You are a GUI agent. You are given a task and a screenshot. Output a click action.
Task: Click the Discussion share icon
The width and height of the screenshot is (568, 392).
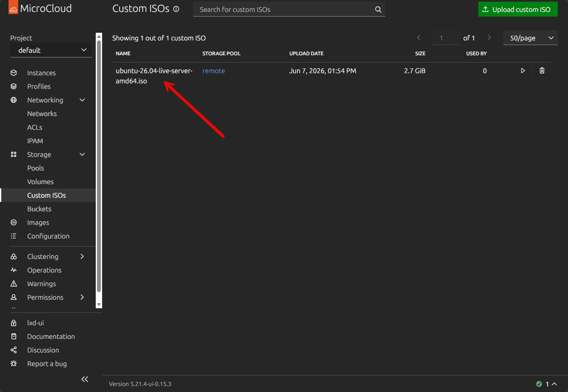[14, 350]
